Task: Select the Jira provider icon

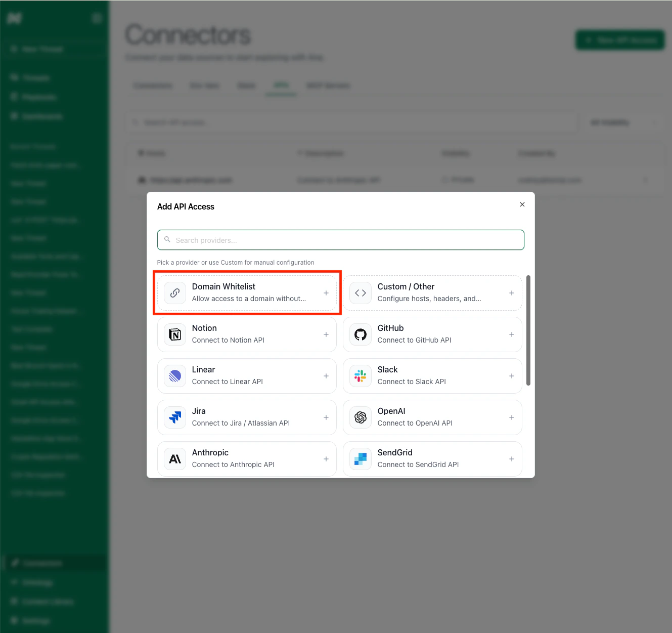Action: [174, 417]
